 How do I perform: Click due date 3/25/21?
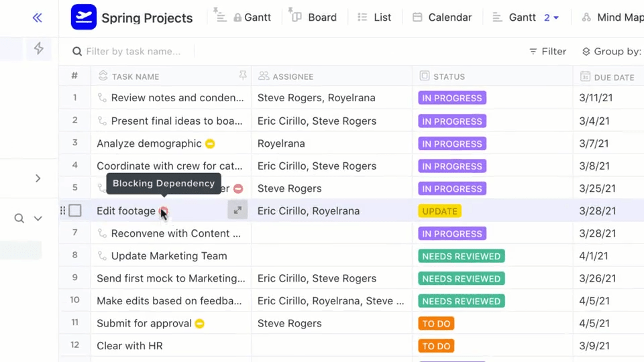(x=598, y=188)
